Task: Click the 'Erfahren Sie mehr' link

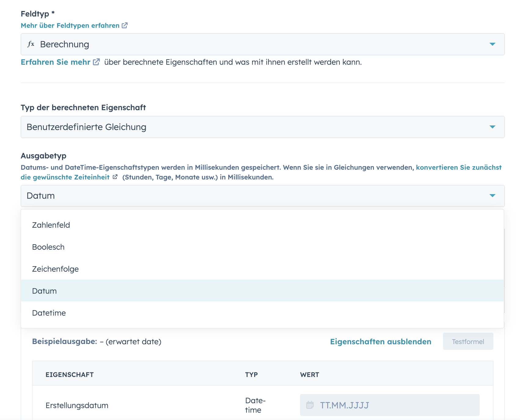Action: (56, 62)
